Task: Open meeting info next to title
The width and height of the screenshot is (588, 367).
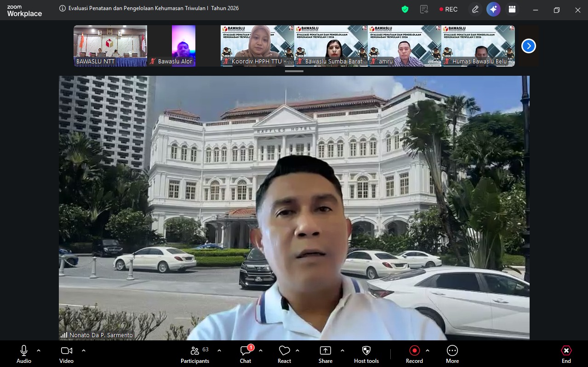Action: (63, 8)
